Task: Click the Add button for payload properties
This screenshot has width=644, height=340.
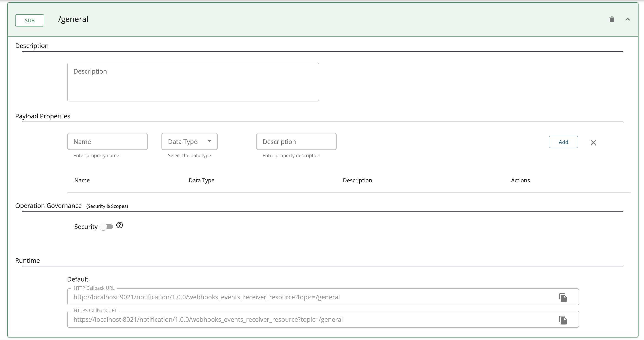Action: click(563, 142)
